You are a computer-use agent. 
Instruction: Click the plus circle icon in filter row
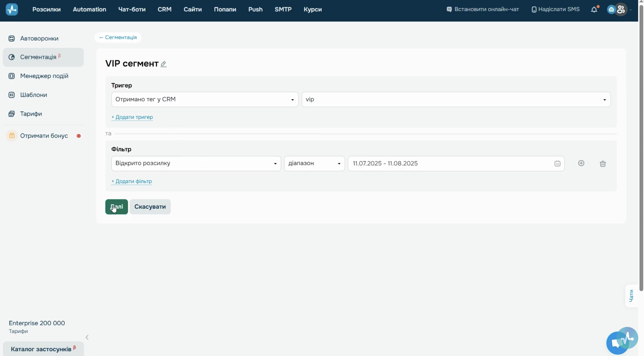coord(581,163)
